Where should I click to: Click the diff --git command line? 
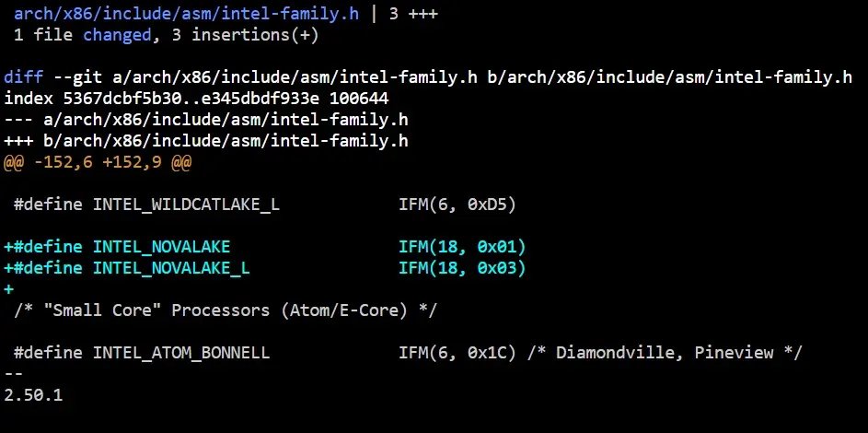click(x=428, y=78)
